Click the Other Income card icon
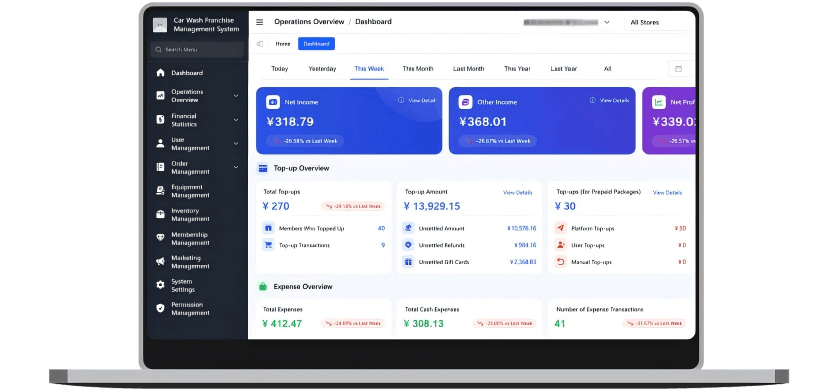Viewport: 838px width, 390px height. coord(465,102)
